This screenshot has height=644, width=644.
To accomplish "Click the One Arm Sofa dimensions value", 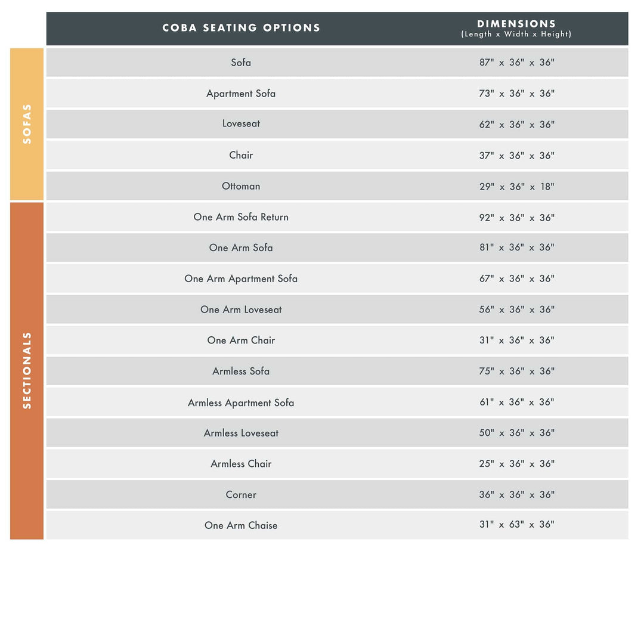I will point(516,247).
